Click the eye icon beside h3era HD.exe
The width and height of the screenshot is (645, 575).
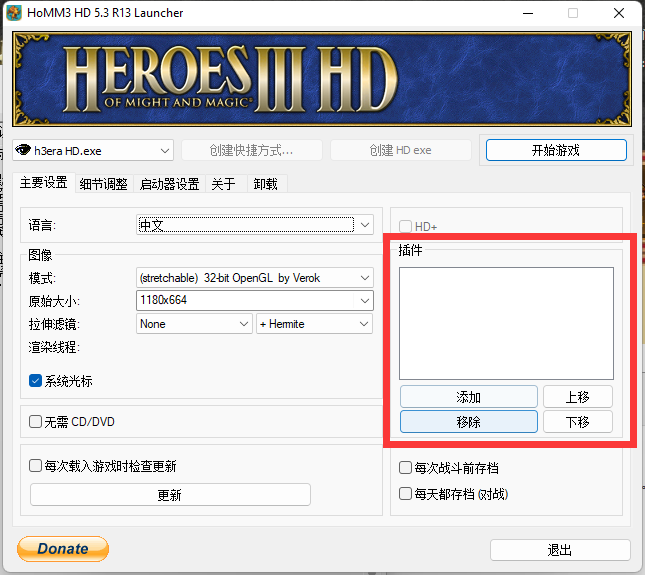(x=23, y=150)
